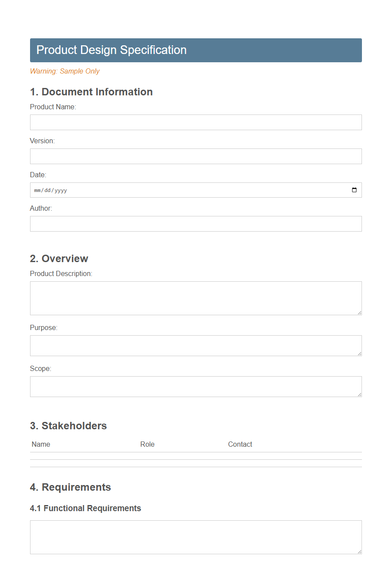392x566 pixels.
Task: Click inside the Scope textarea
Action: click(196, 386)
